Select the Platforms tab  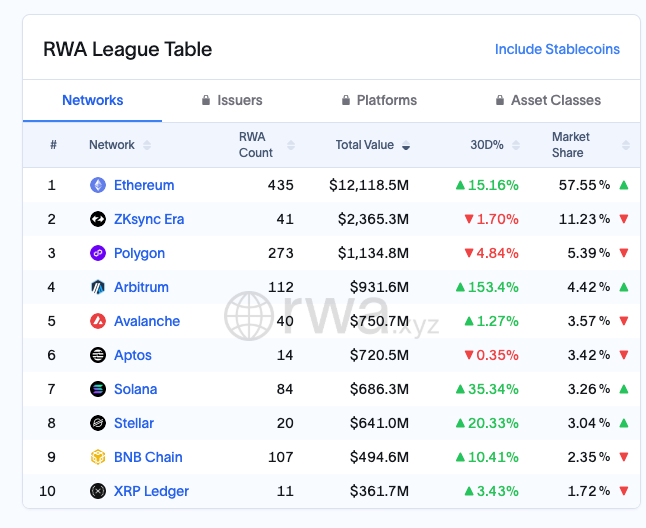pos(379,100)
